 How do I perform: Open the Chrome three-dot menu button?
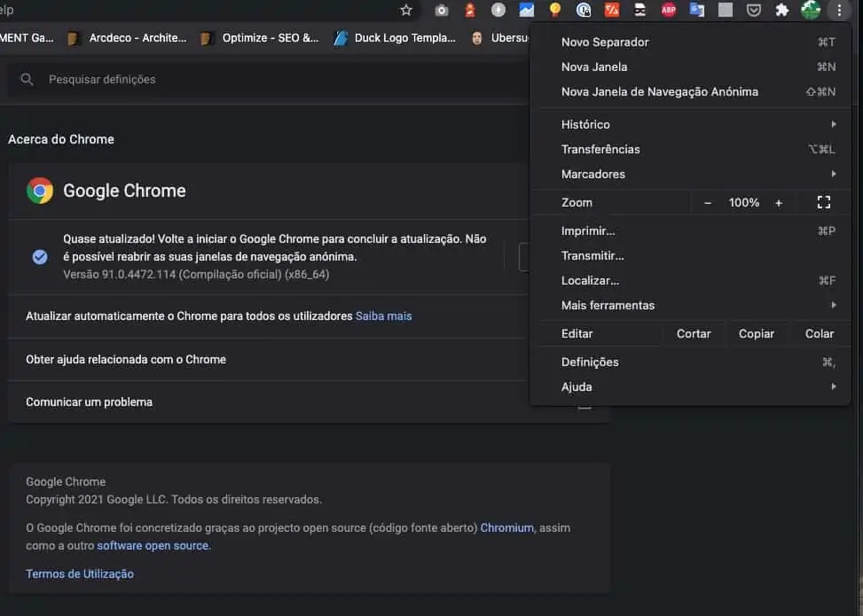pos(838,11)
